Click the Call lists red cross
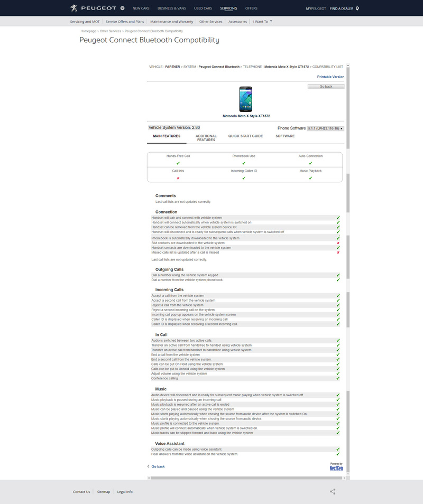The width and height of the screenshot is (423, 504). coord(178,178)
